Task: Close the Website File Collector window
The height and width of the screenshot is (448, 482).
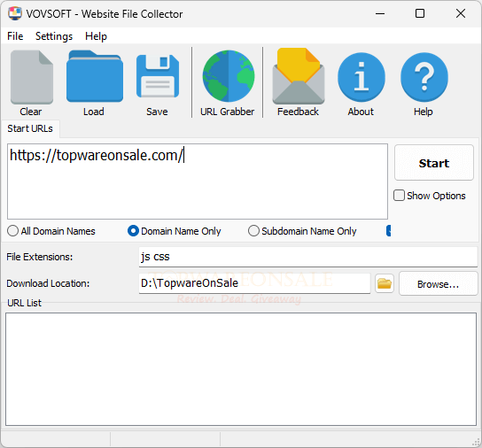Action: [x=461, y=13]
